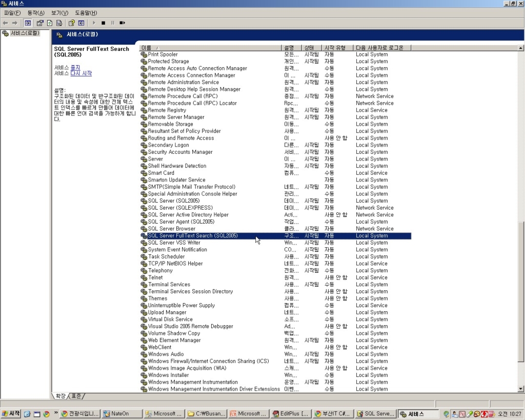
Task: Click the Refresh toolbar icon
Action: 50,23
